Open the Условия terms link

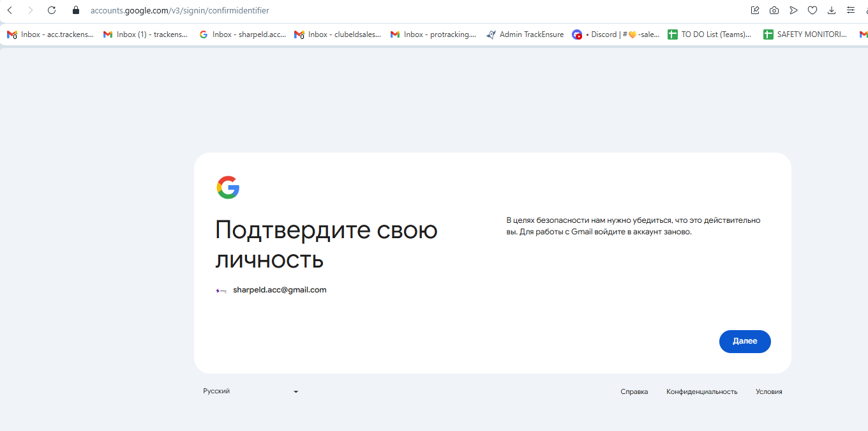pyautogui.click(x=769, y=392)
